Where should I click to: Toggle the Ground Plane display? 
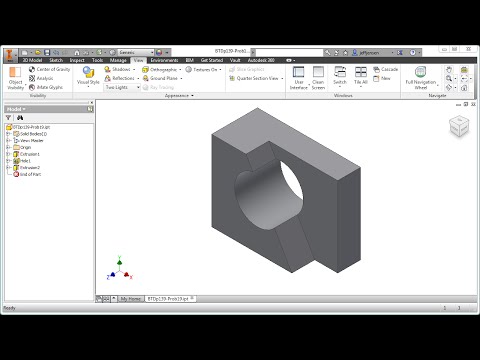pyautogui.click(x=160, y=78)
